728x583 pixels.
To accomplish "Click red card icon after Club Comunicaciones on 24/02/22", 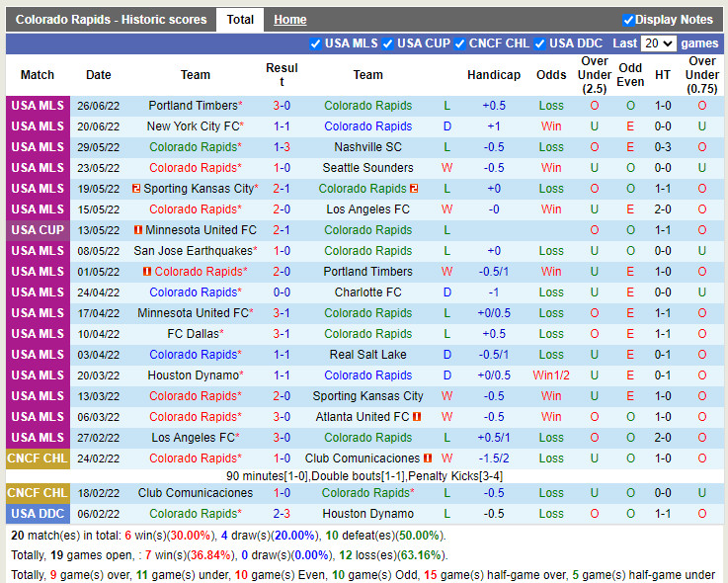I will point(428,458).
